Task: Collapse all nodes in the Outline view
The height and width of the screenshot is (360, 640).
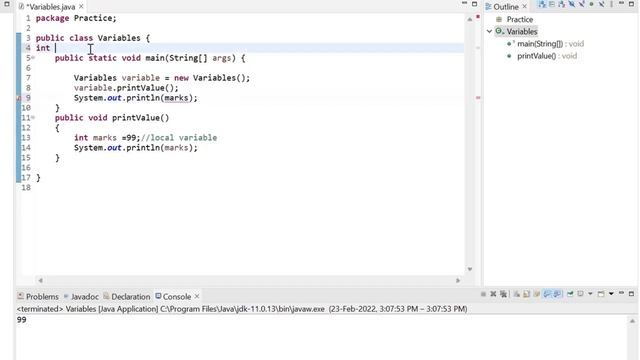Action: (x=552, y=4)
